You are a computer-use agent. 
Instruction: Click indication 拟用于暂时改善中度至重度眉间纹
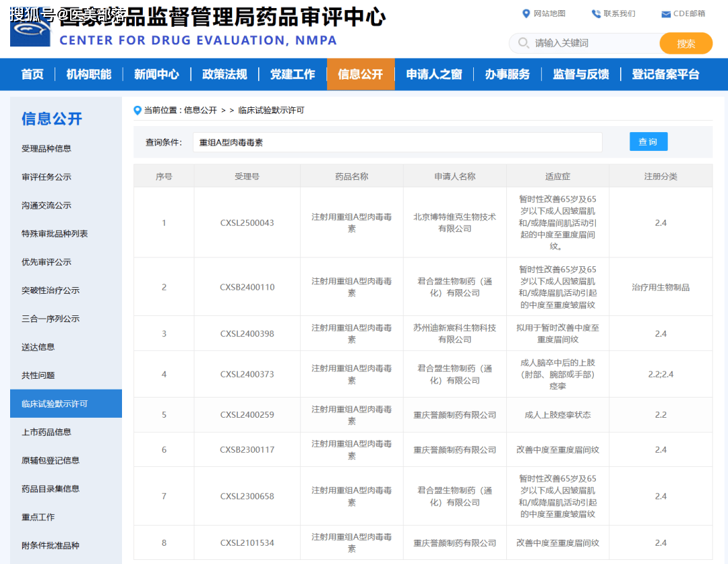tap(557, 334)
